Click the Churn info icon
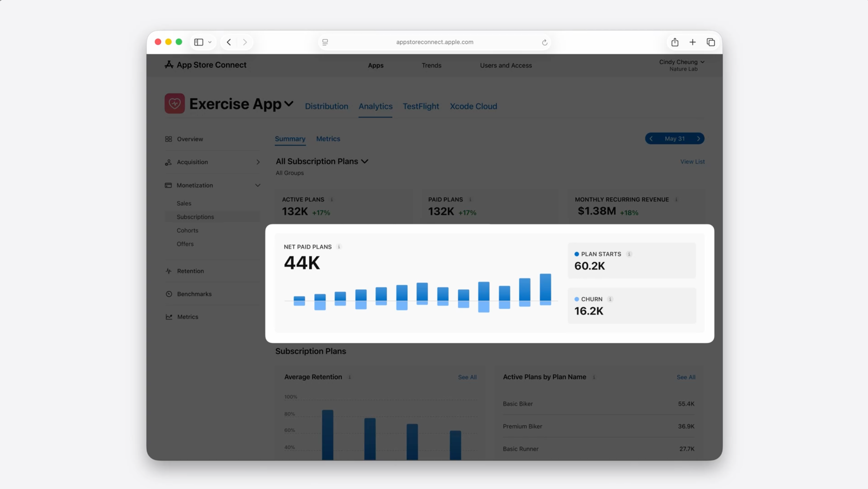This screenshot has width=868, height=489. (610, 299)
